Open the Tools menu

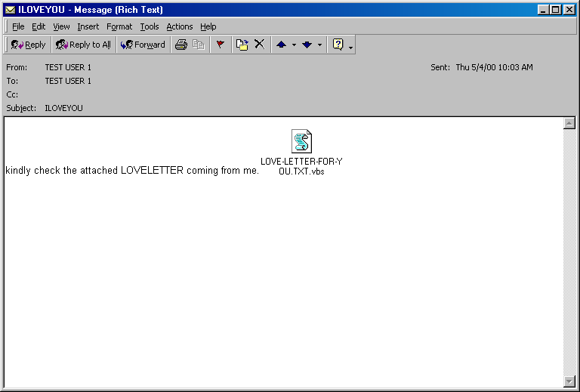point(150,26)
